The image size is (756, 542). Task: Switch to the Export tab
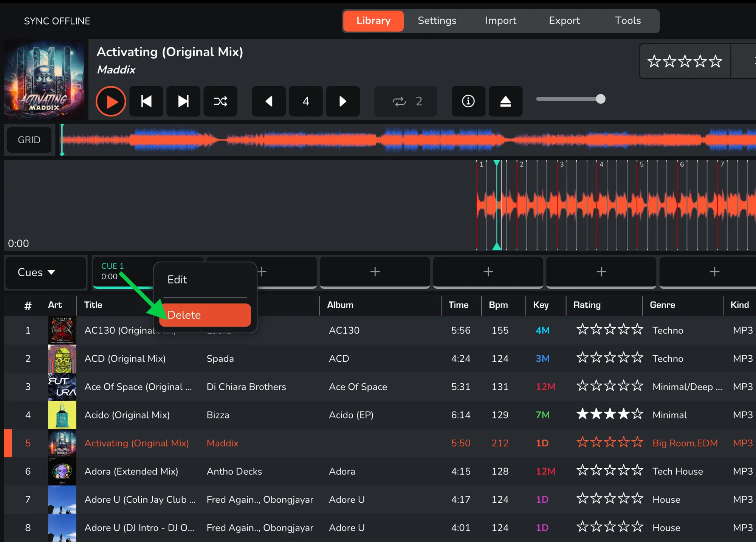click(564, 21)
